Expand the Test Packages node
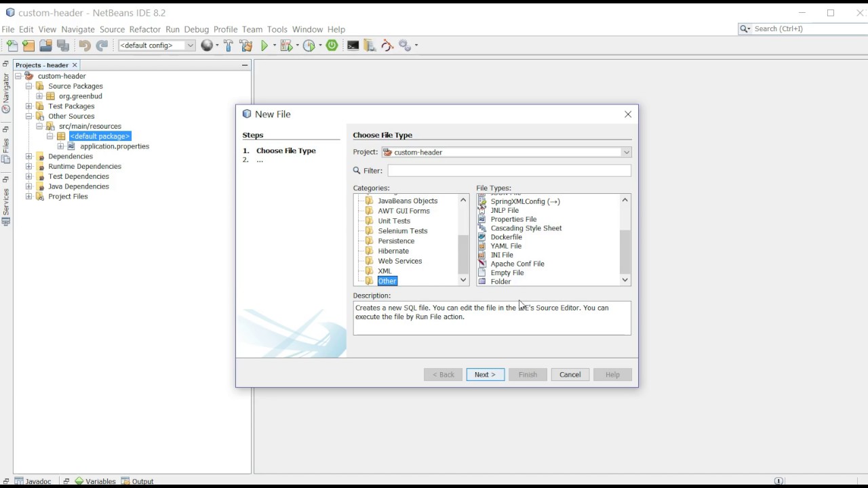Screen dimensions: 868x488 [28, 106]
